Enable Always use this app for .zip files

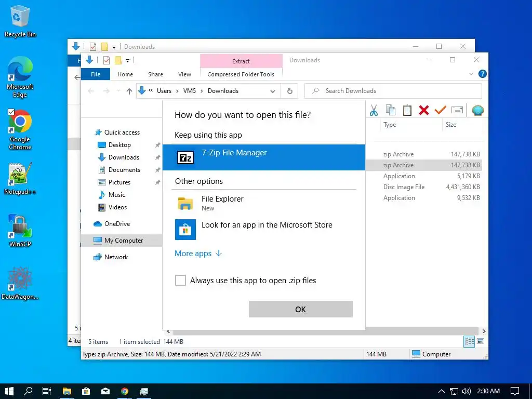point(180,280)
